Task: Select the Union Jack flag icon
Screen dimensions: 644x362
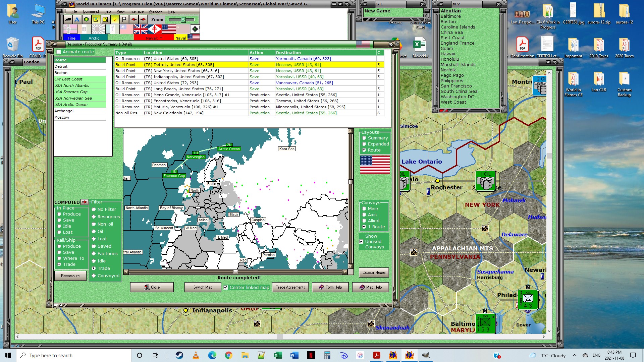Action: point(141,29)
